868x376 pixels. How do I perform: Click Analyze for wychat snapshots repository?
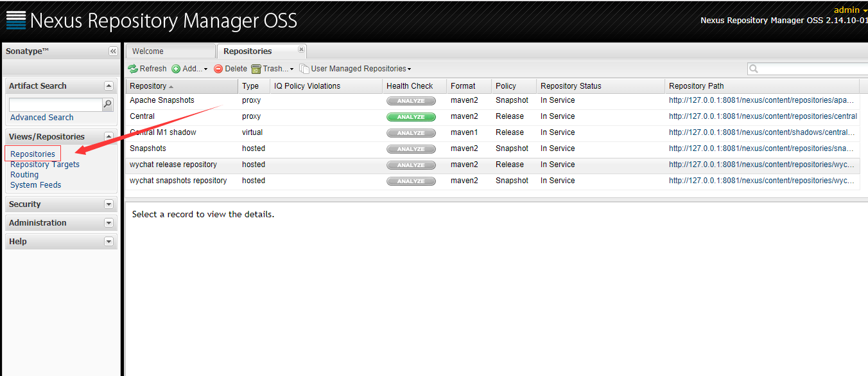[411, 181]
